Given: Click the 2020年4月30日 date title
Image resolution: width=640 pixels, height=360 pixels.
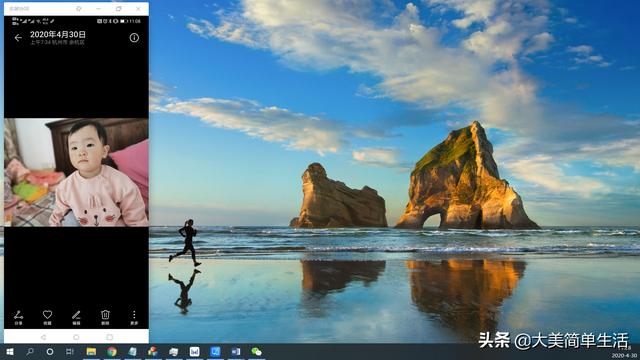Looking at the screenshot, I should (x=58, y=34).
